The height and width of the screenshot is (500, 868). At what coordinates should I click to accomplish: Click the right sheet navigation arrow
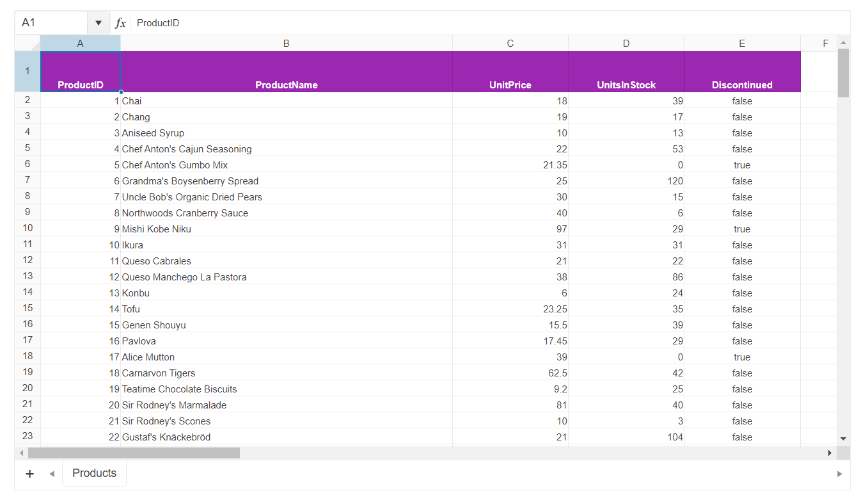(x=840, y=473)
